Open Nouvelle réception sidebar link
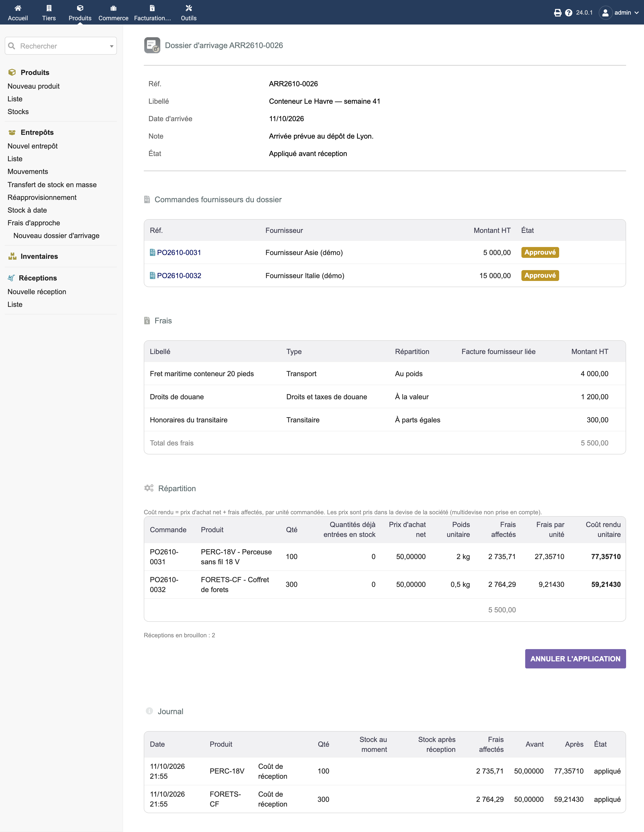 point(37,292)
